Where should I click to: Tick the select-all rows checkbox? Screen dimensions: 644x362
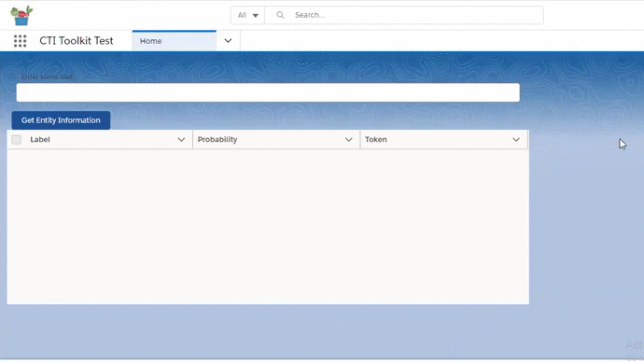tap(17, 140)
